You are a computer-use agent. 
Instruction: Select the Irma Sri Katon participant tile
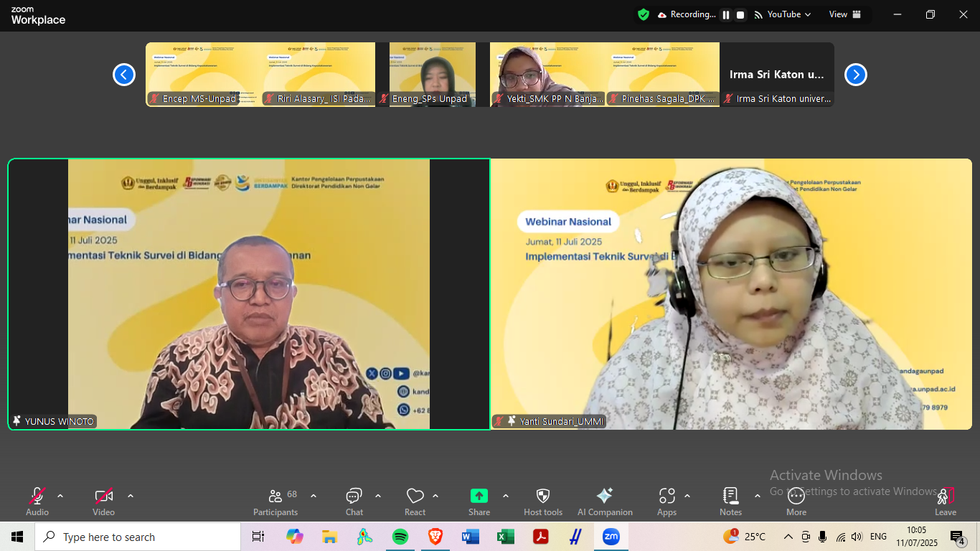(x=777, y=75)
